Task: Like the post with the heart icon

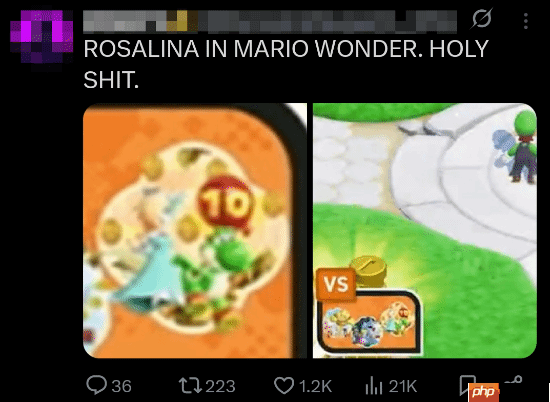Action: coord(283,386)
